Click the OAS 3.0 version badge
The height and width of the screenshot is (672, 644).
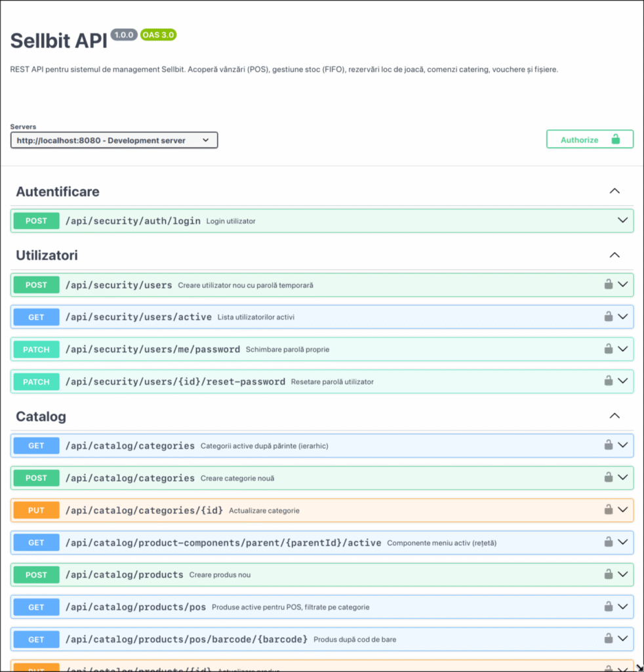coord(159,35)
